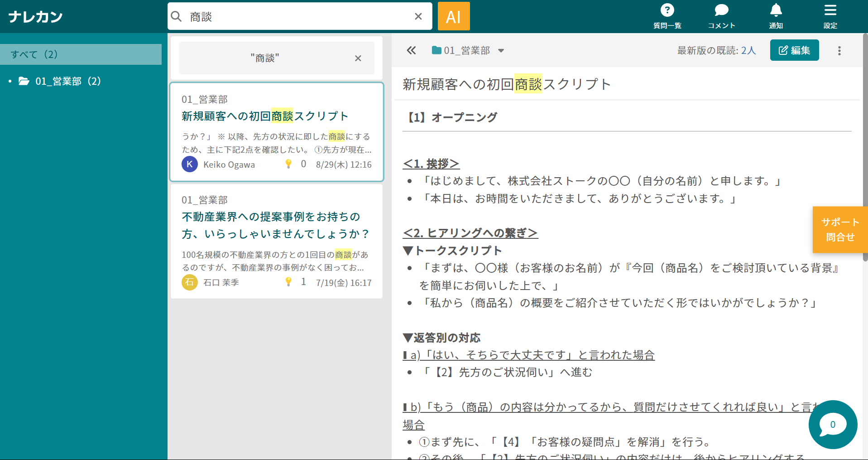The width and height of the screenshot is (868, 460).
Task: Click the 「【2】先方のご状況伺い」へ進む bullet
Action: tap(505, 372)
